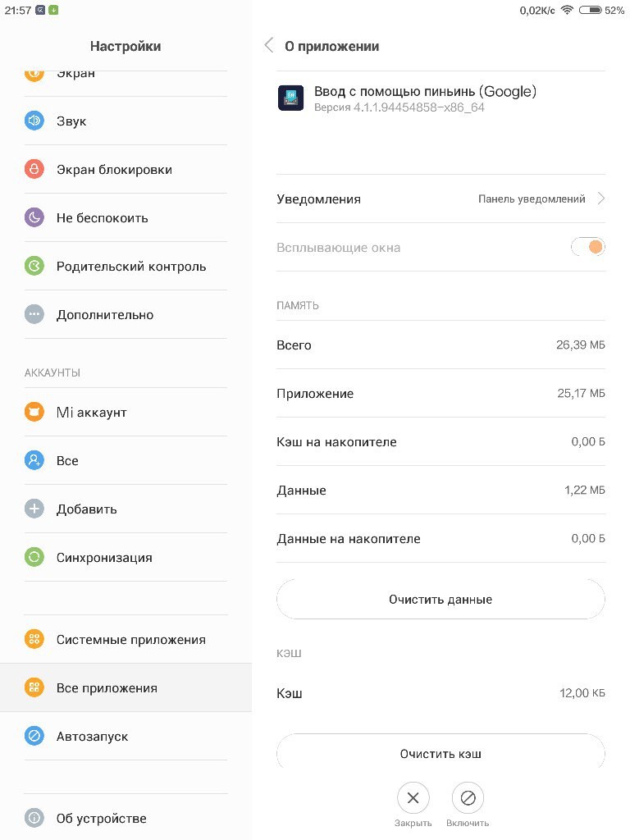Open Экран блокировки lock icon

(34, 169)
